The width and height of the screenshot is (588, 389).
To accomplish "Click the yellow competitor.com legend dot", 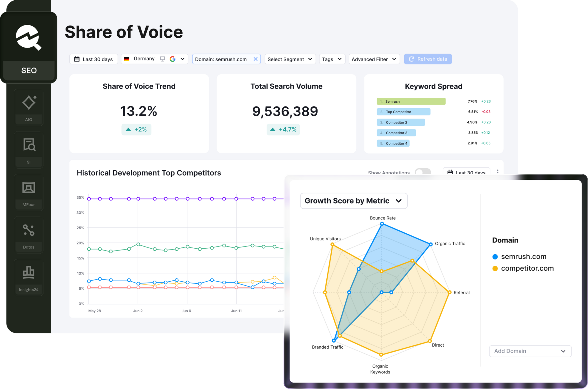I will coord(495,268).
